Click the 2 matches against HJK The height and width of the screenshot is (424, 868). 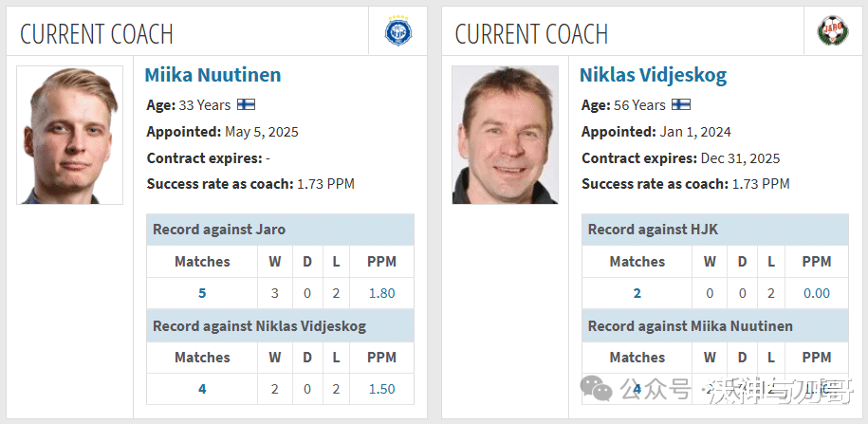637,293
